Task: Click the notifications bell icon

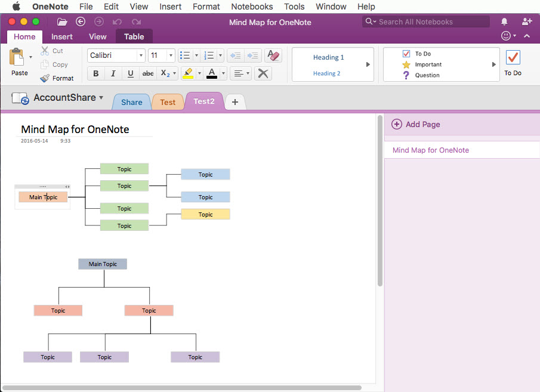Action: 504,21
